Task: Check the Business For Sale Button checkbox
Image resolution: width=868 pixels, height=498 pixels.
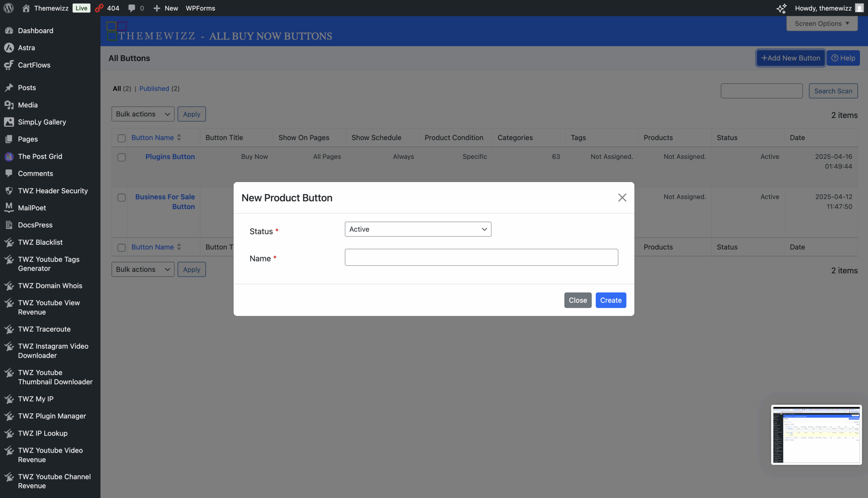Action: (121, 198)
